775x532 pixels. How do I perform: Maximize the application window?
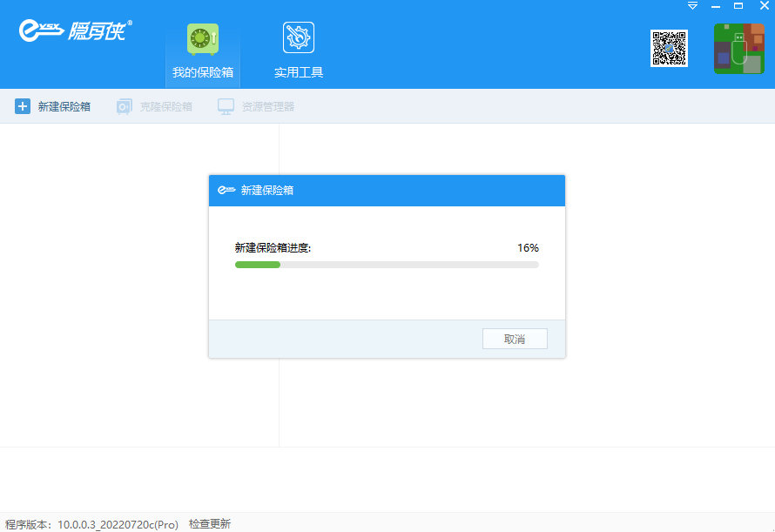(738, 6)
